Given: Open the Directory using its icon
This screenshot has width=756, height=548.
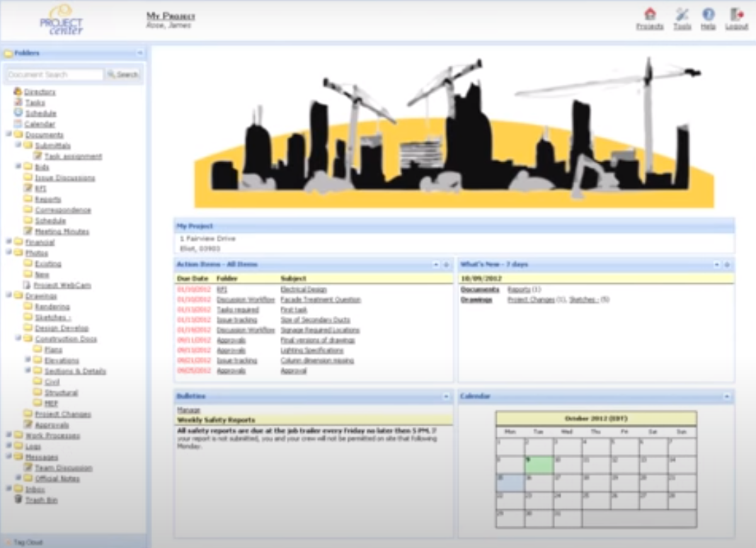Looking at the screenshot, I should [x=18, y=91].
